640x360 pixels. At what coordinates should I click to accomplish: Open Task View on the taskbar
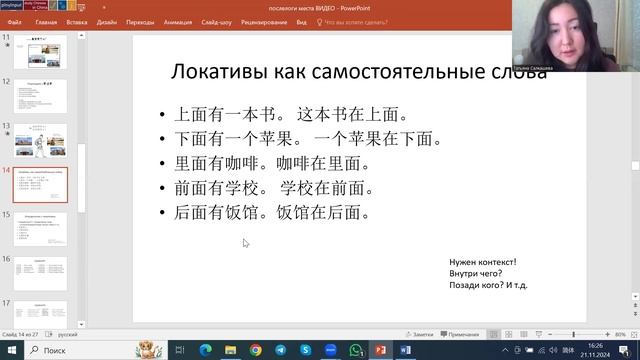click(x=180, y=350)
